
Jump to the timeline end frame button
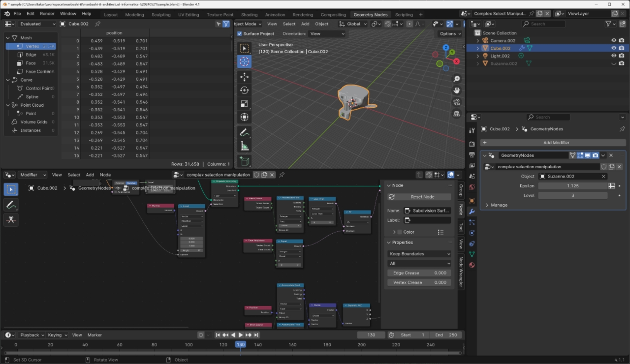point(255,335)
